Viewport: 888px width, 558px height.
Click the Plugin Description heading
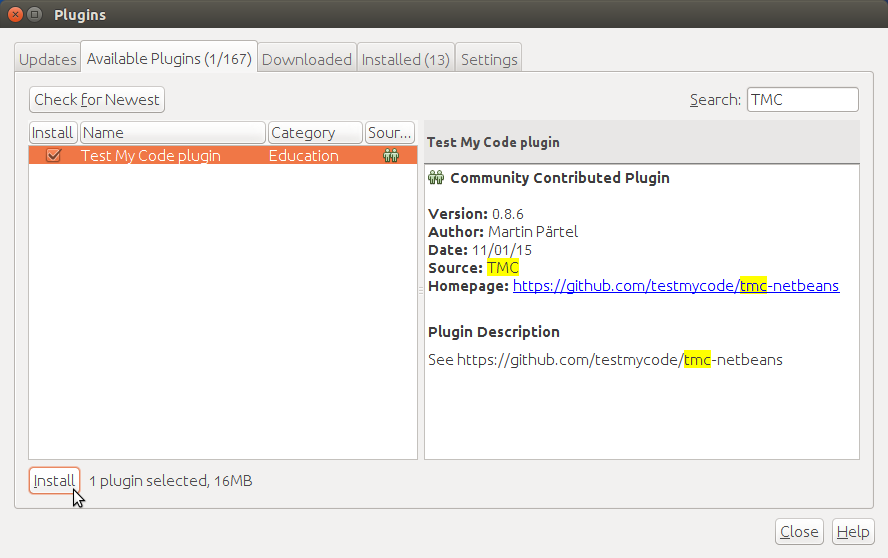pos(494,332)
